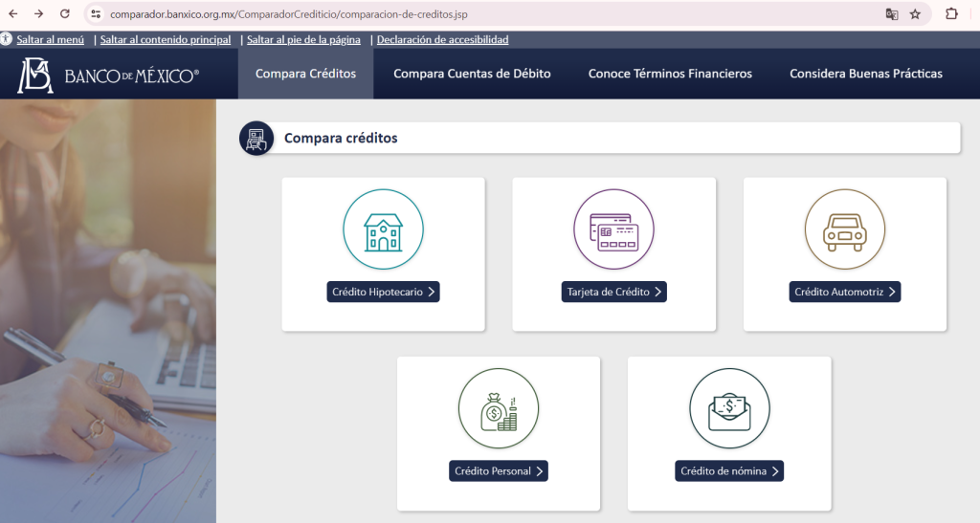Click the payroll envelope icon

[x=729, y=408]
